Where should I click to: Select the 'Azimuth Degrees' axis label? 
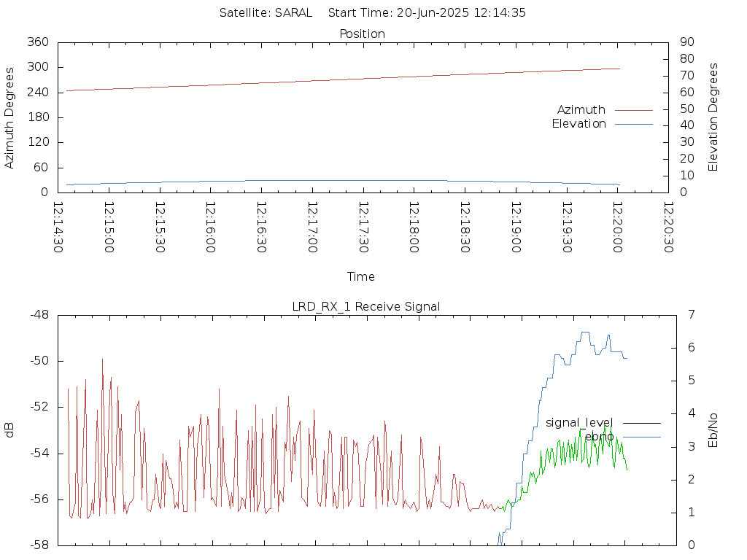click(9, 118)
